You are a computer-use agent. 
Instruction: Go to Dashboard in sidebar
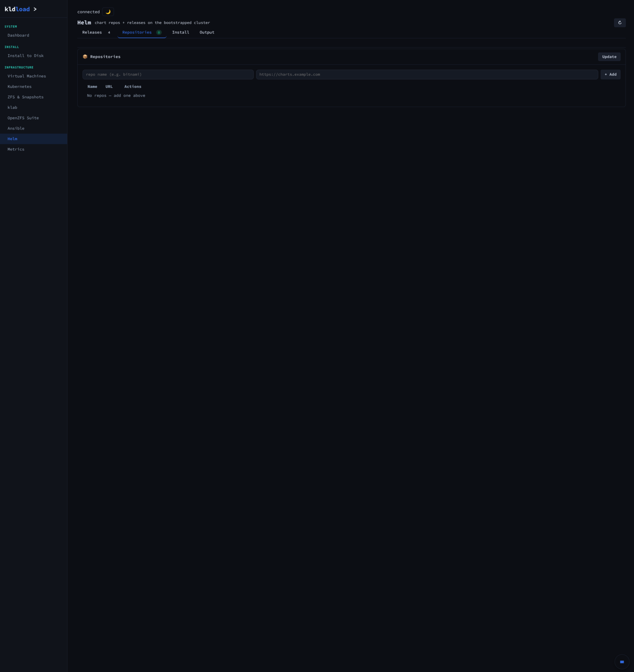click(34, 35)
